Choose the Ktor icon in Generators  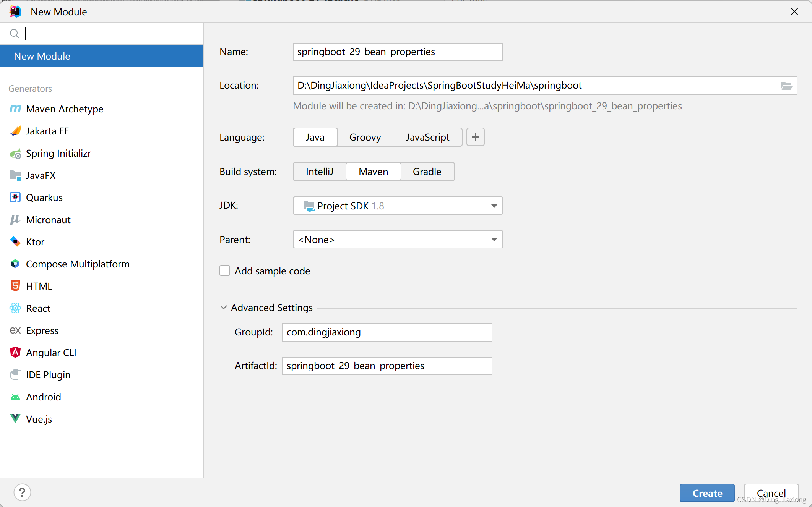(15, 242)
